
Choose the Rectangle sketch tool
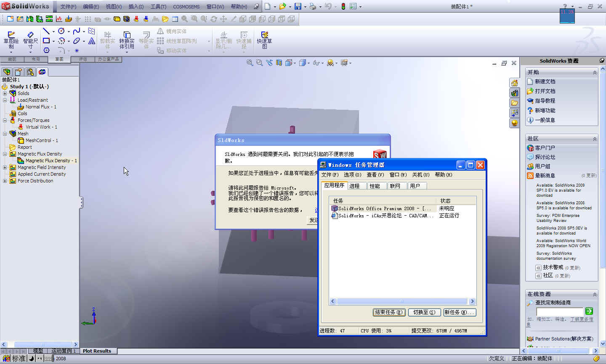click(46, 41)
